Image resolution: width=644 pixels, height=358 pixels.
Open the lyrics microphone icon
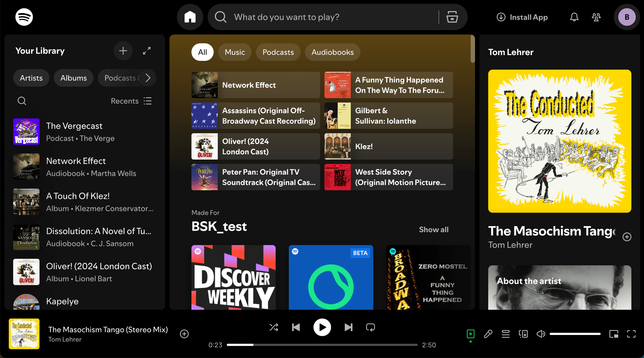[488, 334]
